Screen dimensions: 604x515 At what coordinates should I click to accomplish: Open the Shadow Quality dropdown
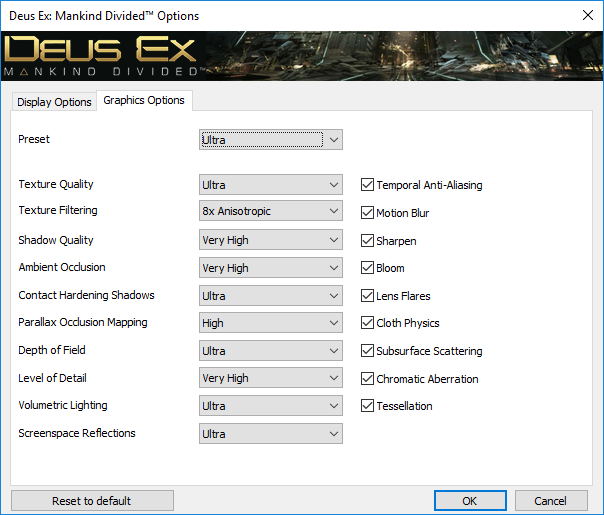tap(271, 240)
